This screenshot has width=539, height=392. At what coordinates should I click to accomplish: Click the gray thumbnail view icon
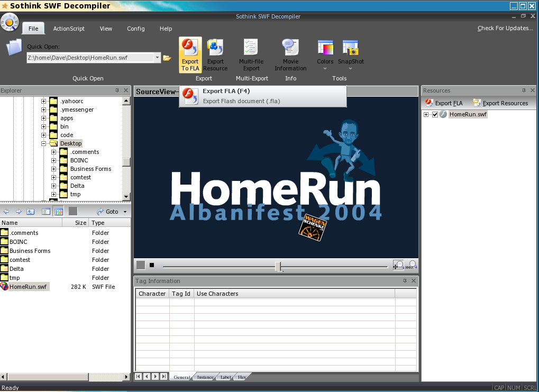73,211
